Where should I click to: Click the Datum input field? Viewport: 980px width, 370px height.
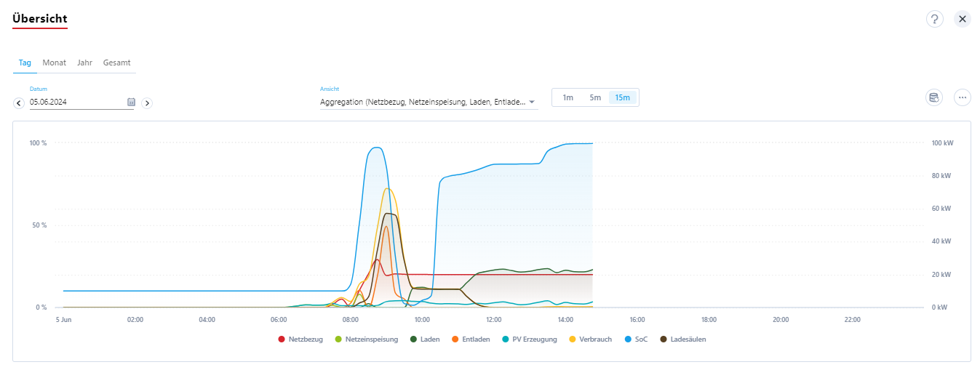coord(76,102)
